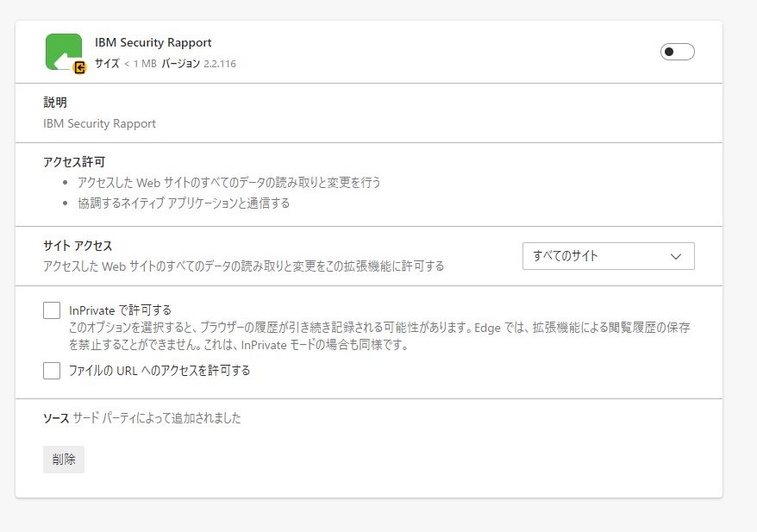
Task: Enable the IBM Security Rapport extension toggle
Action: pos(677,52)
